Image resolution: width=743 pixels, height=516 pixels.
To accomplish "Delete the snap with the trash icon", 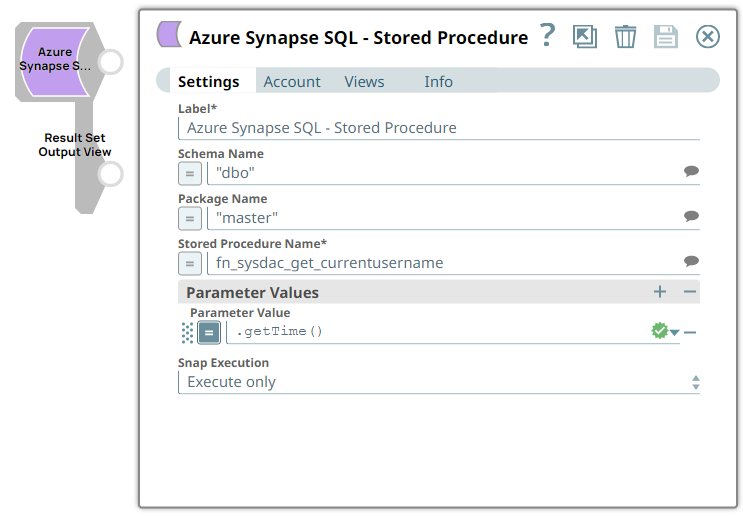I will pyautogui.click(x=625, y=36).
